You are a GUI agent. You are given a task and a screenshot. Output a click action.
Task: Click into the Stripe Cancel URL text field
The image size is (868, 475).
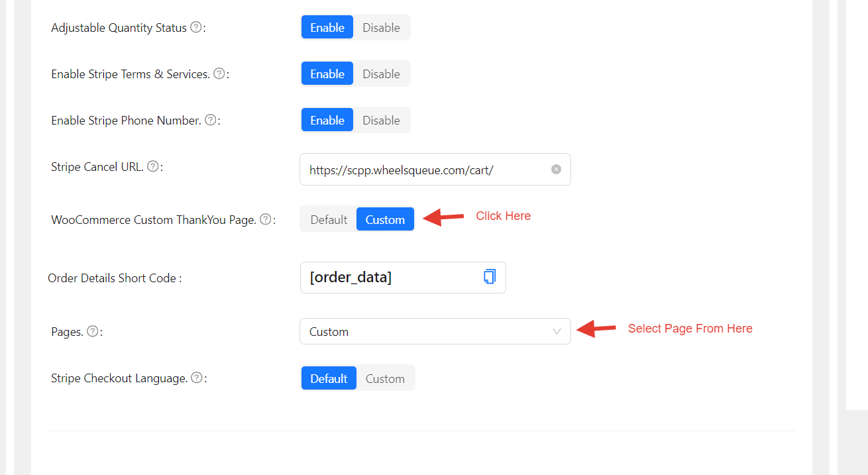click(424, 170)
